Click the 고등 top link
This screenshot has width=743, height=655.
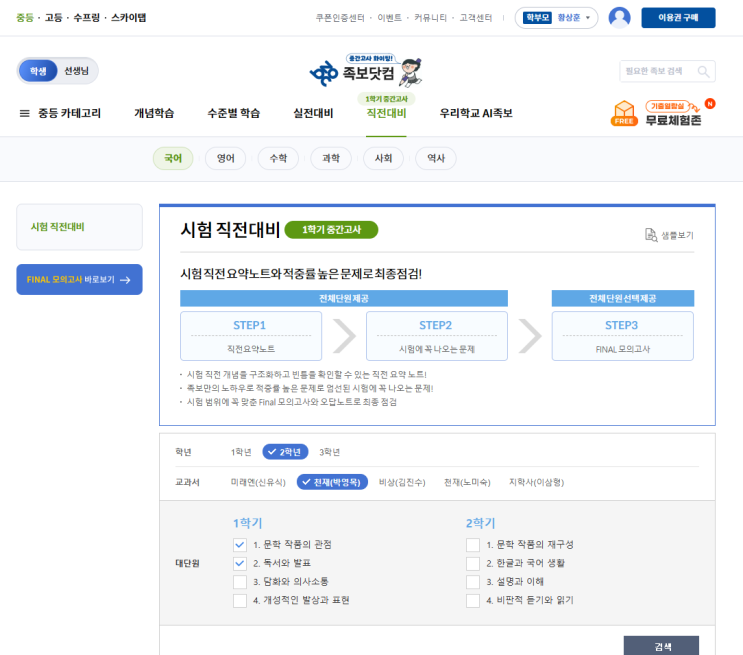pyautogui.click(x=54, y=18)
